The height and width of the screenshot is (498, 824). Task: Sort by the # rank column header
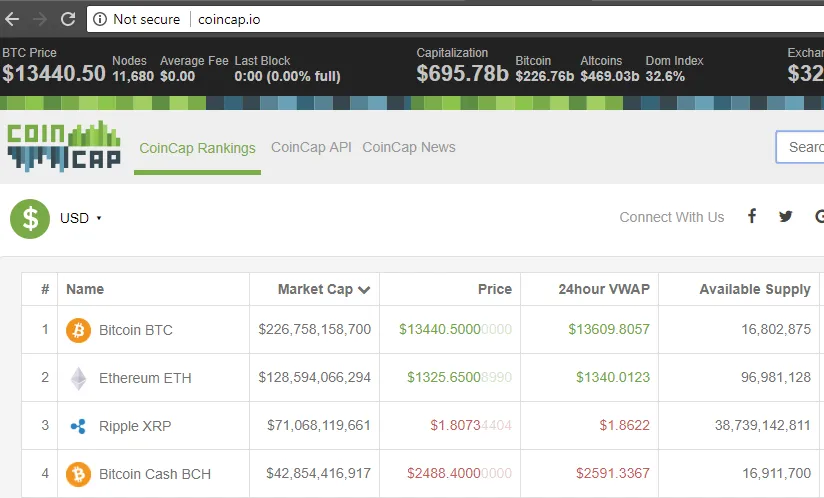coord(45,289)
